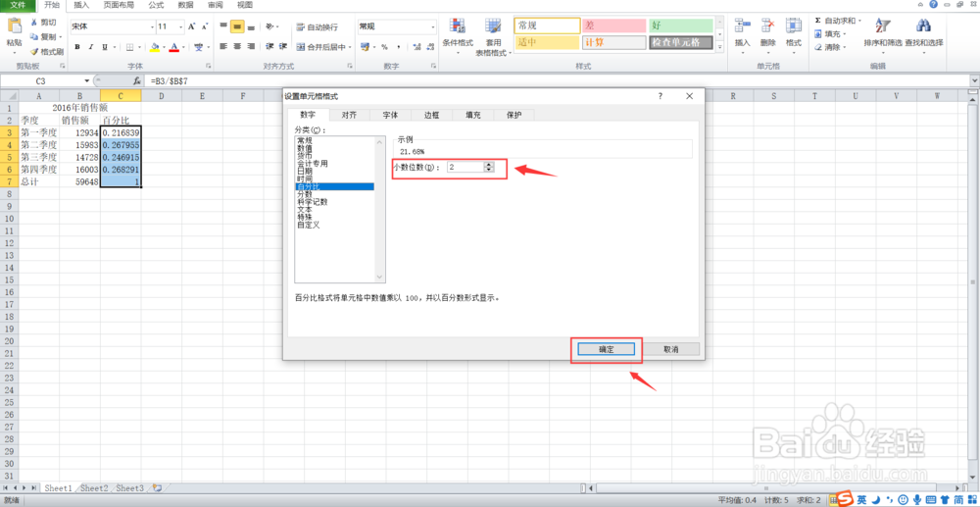This screenshot has width=980, height=507.
Task: Select the 差 (Bad) cell style
Action: (614, 25)
